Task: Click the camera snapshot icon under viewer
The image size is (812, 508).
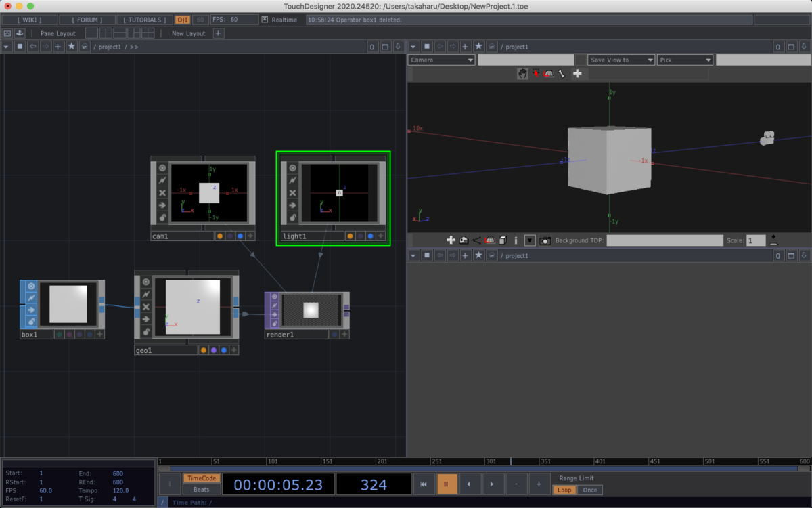Action: [545, 240]
